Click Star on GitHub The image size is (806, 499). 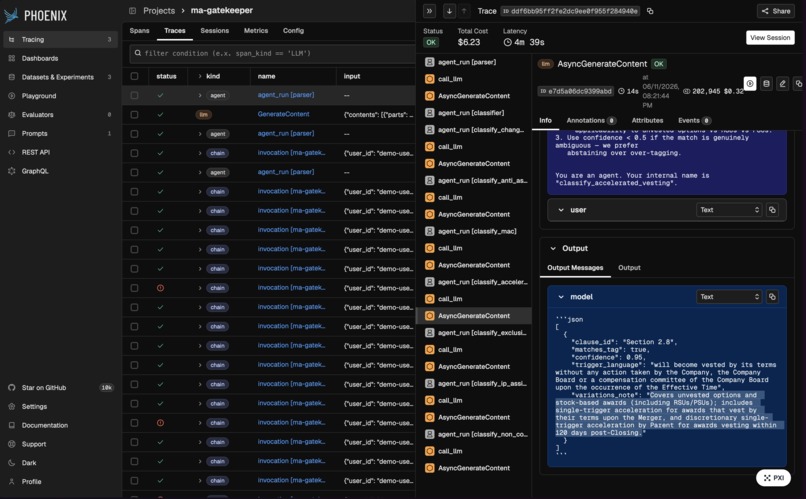[60, 387]
